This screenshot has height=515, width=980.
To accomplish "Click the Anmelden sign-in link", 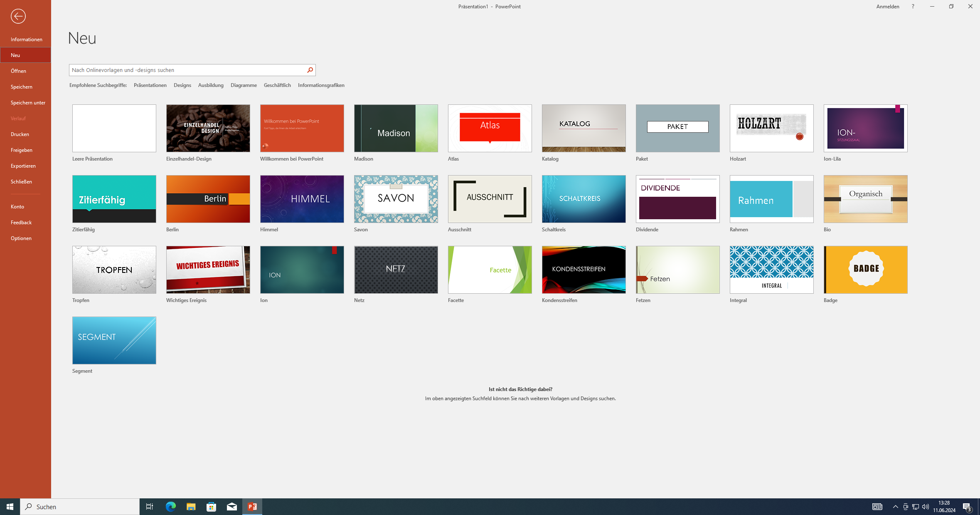I will click(887, 6).
